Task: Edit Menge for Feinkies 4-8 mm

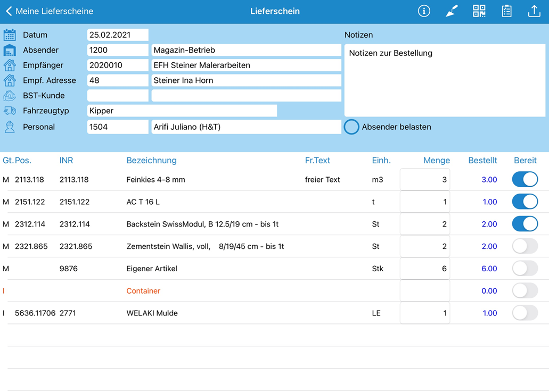Action: [425, 179]
